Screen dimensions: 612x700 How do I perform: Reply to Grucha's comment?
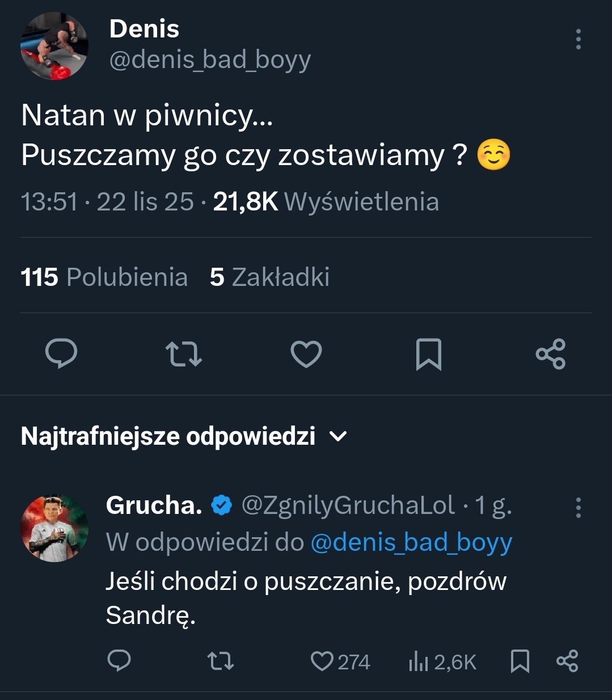pos(119,661)
